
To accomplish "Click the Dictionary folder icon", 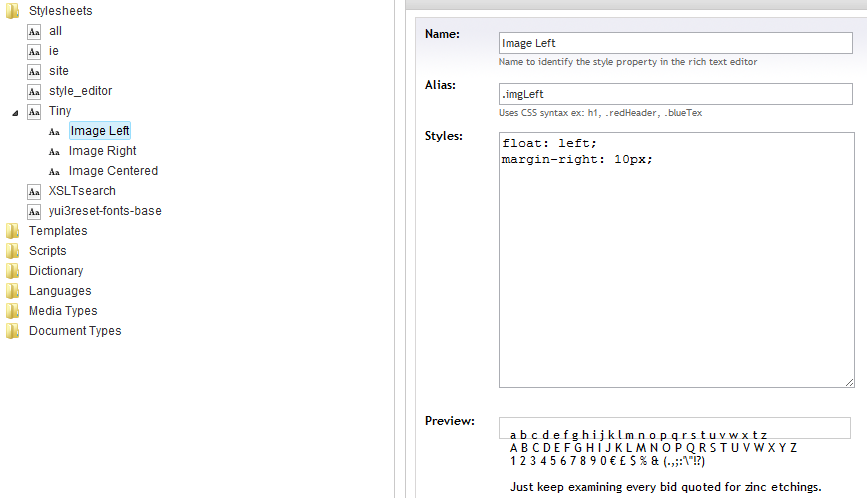I will click(x=13, y=271).
